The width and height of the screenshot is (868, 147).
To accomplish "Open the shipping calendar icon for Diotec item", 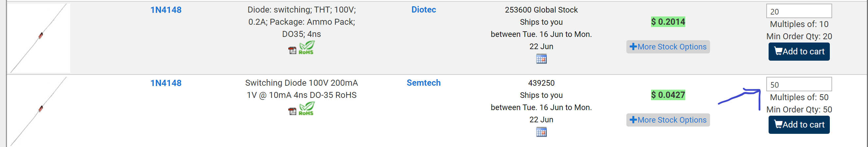I will coord(541,59).
